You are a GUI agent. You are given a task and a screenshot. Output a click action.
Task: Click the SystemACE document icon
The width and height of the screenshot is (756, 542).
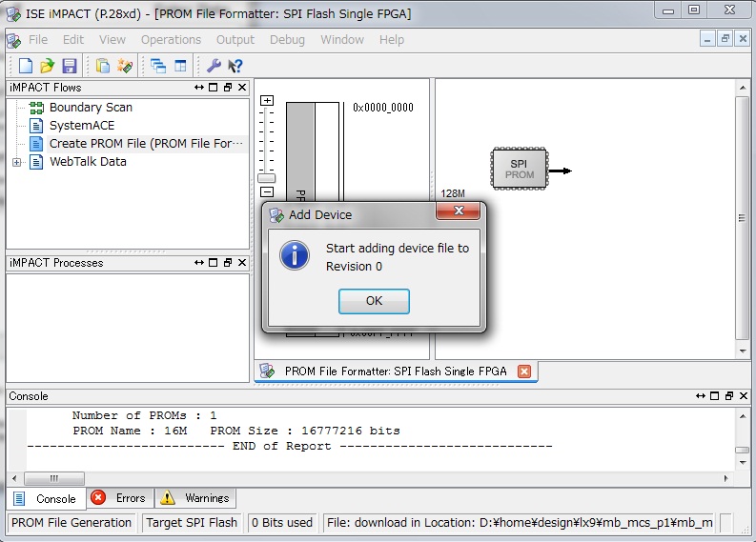coord(36,126)
